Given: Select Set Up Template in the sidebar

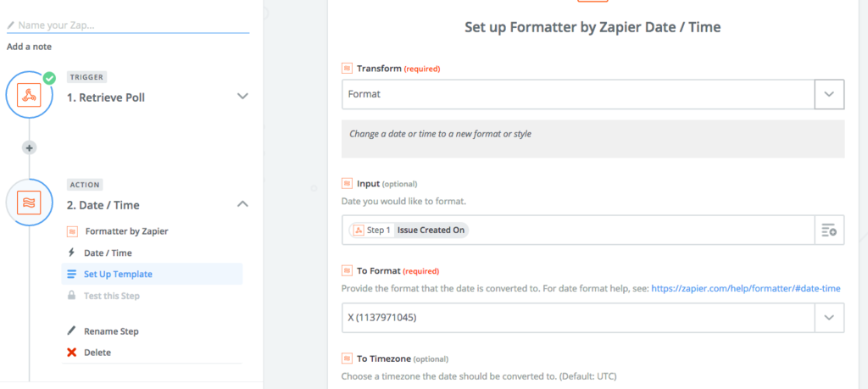Looking at the screenshot, I should [x=118, y=274].
